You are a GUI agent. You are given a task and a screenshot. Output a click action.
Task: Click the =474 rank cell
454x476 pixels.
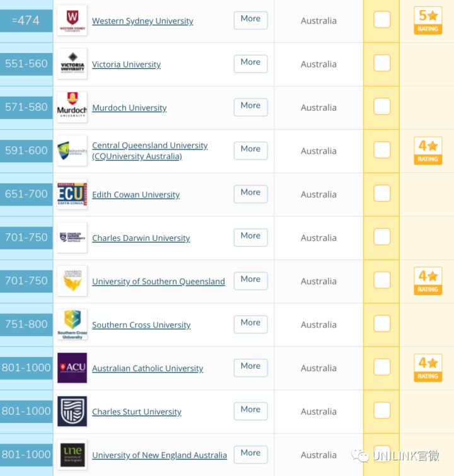26,21
